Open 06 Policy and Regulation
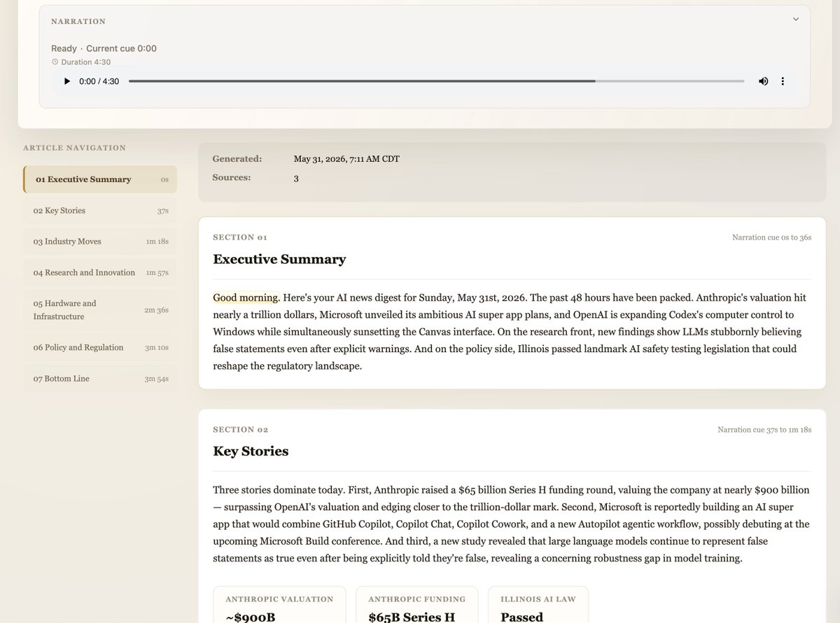 point(99,348)
